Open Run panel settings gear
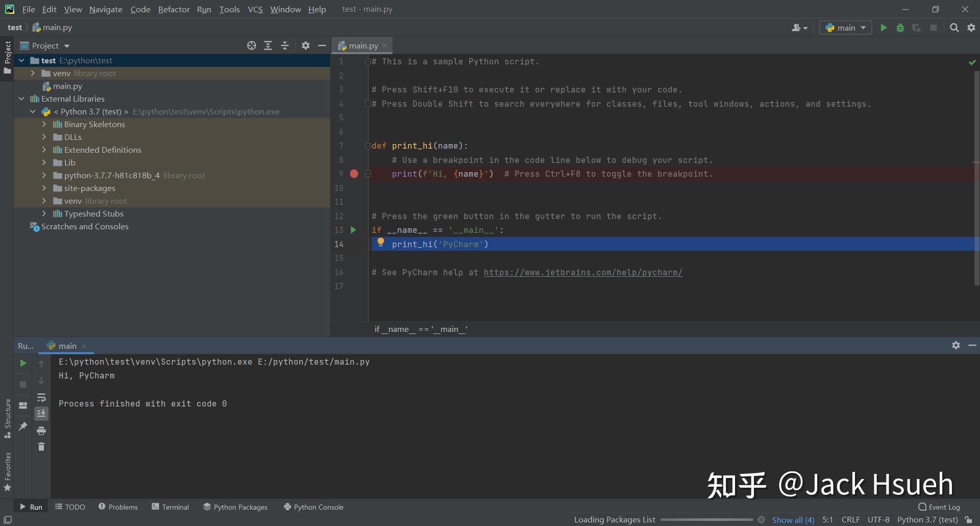The width and height of the screenshot is (980, 526). pyautogui.click(x=955, y=345)
